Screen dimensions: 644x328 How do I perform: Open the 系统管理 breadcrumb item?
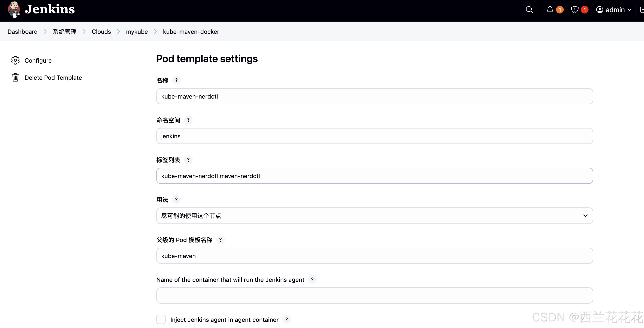[x=64, y=31]
